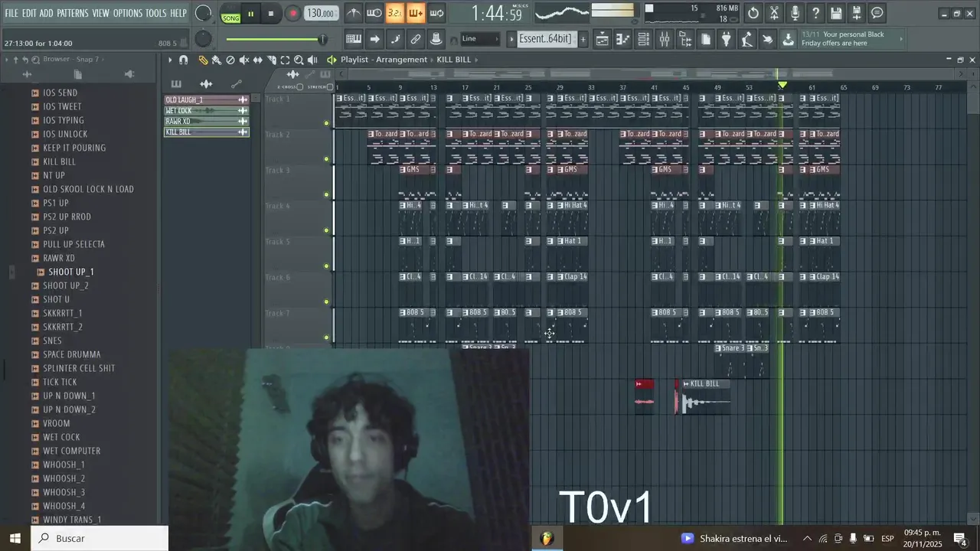Enable wait for input before recording
980x551 pixels.
tap(374, 13)
